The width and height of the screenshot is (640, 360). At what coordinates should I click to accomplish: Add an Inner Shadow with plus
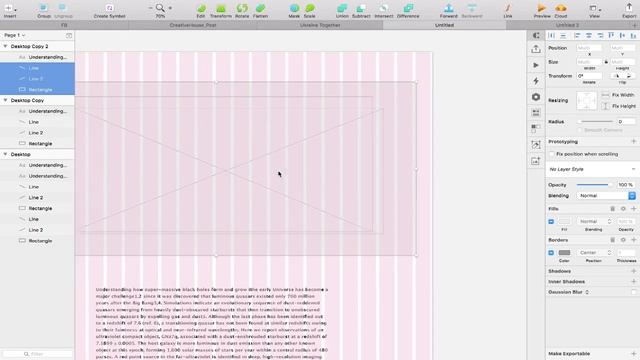[x=633, y=282]
